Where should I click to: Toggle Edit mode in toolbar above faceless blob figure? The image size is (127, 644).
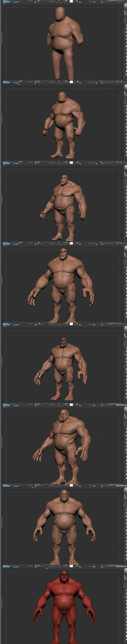[4, 1]
